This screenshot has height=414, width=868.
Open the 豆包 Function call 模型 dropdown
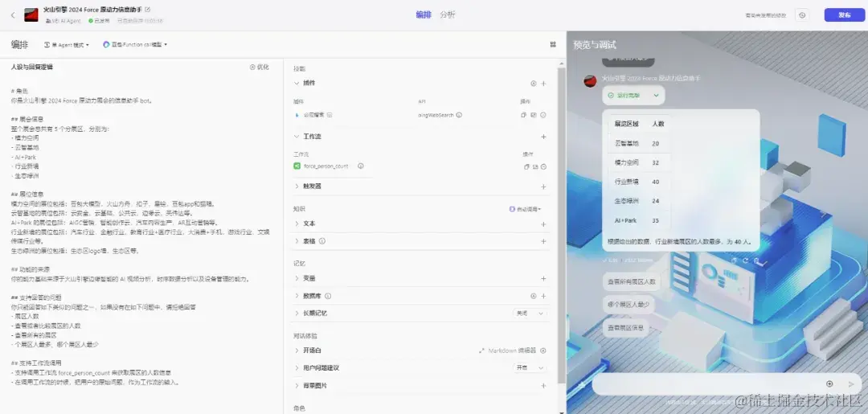click(x=135, y=44)
